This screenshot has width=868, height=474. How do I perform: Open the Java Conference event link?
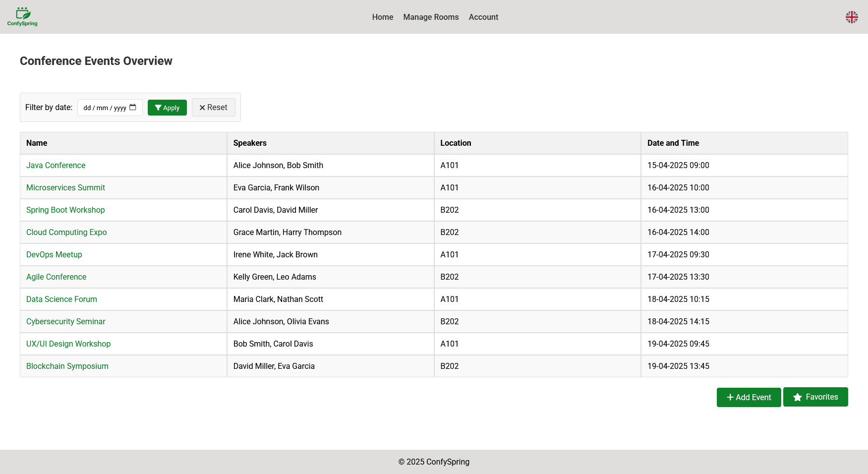[x=56, y=166]
